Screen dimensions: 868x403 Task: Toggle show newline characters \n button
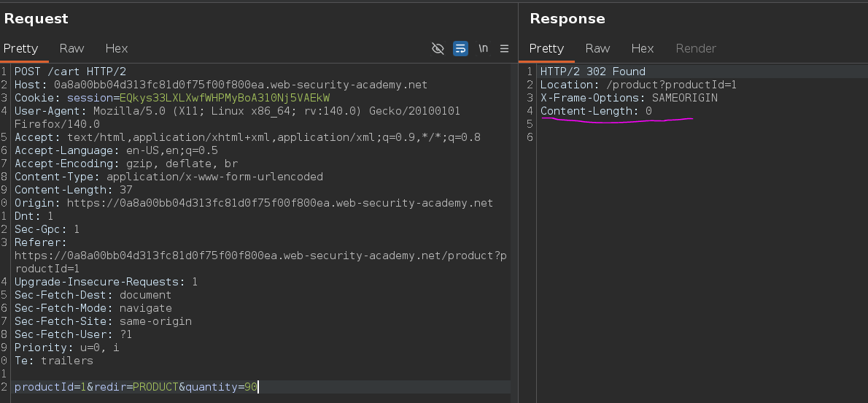tap(484, 48)
